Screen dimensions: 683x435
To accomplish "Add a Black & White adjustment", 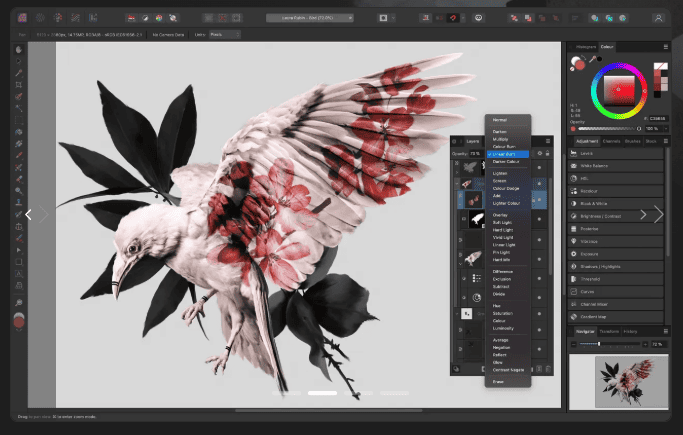I will (616, 203).
